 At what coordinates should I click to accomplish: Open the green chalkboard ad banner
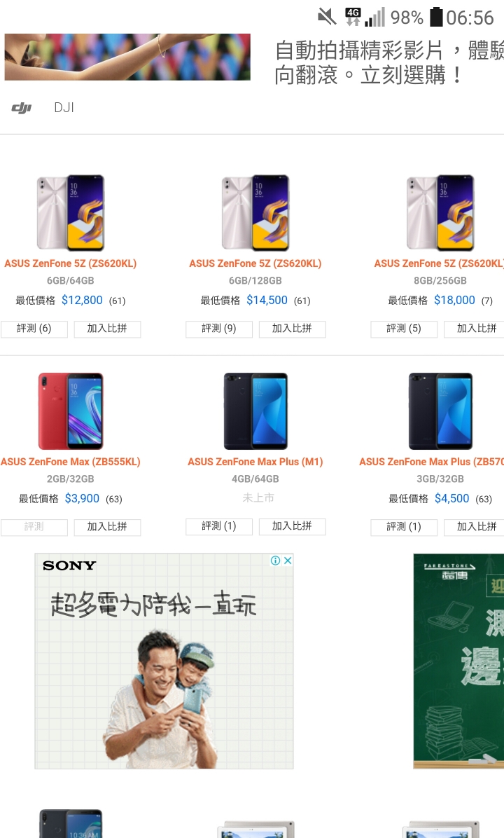[458, 661]
